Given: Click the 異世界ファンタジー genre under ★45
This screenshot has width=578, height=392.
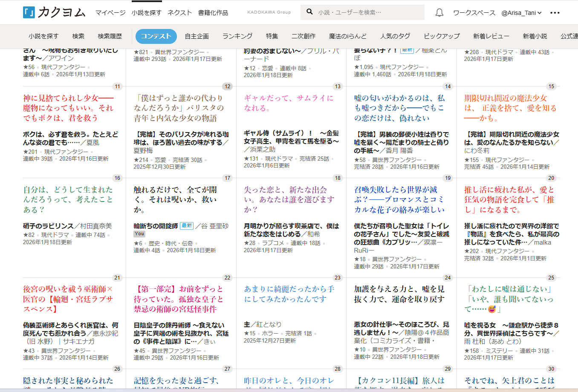Looking at the screenshot, I should 176,351.
